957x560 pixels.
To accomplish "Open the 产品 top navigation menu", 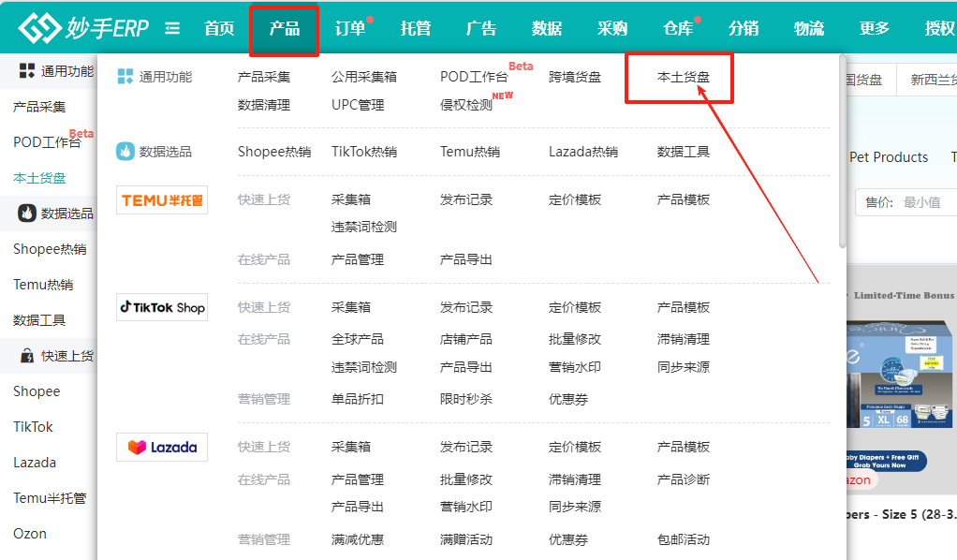I will [x=285, y=28].
